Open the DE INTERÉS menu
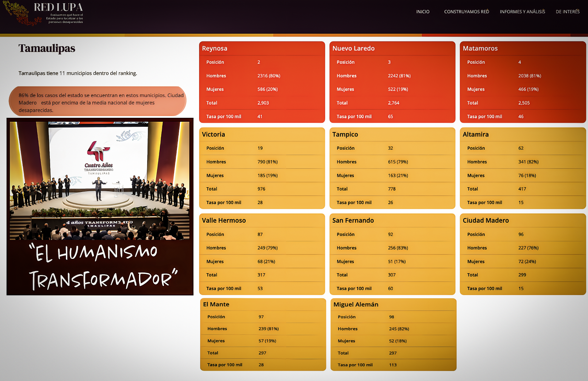The height and width of the screenshot is (381, 588). pyautogui.click(x=568, y=12)
